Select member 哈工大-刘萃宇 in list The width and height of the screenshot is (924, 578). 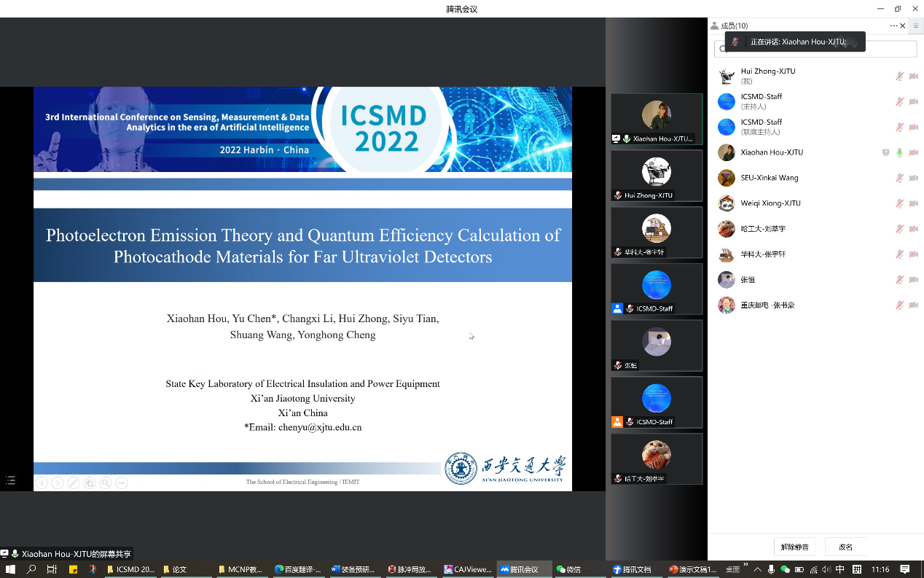pyautogui.click(x=815, y=229)
